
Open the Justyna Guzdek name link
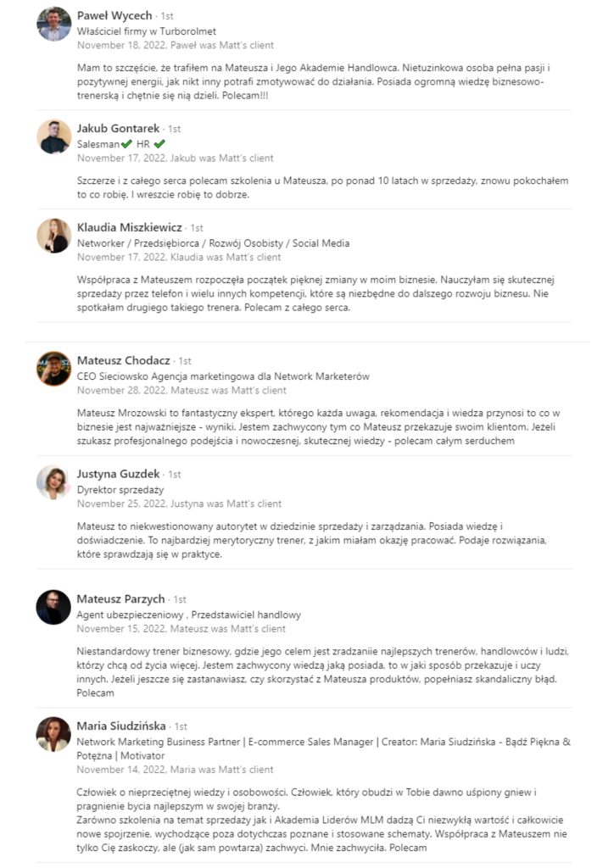118,474
